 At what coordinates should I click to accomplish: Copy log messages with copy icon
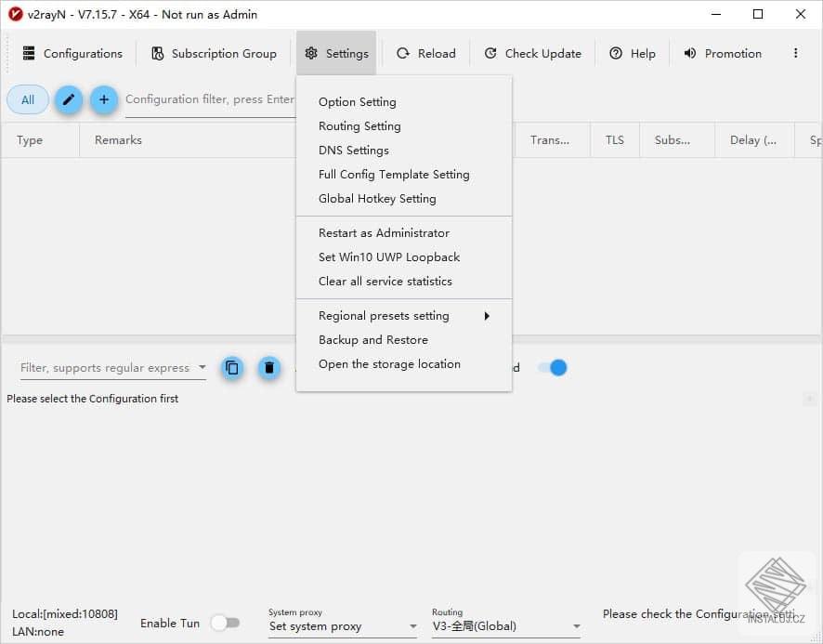pyautogui.click(x=232, y=368)
